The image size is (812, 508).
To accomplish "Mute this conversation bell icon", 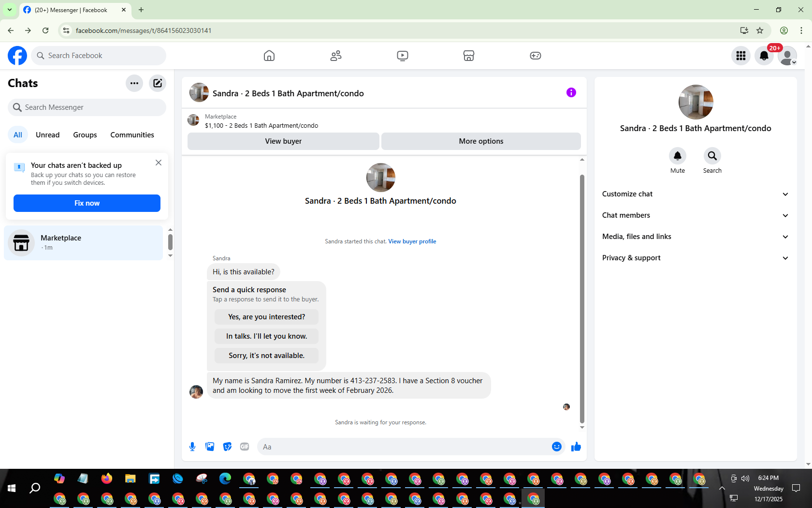I will 678,156.
